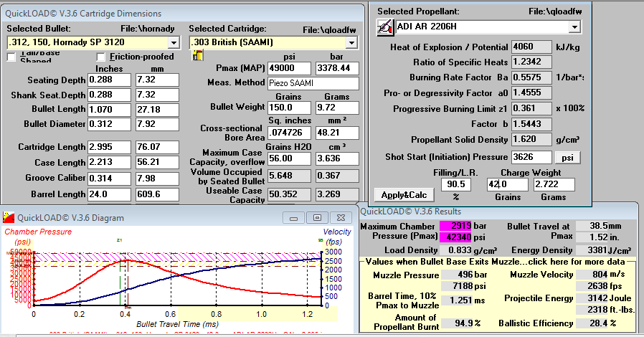Click the Bullet Weight grains field 150.0
The image size is (644, 337).
click(289, 108)
